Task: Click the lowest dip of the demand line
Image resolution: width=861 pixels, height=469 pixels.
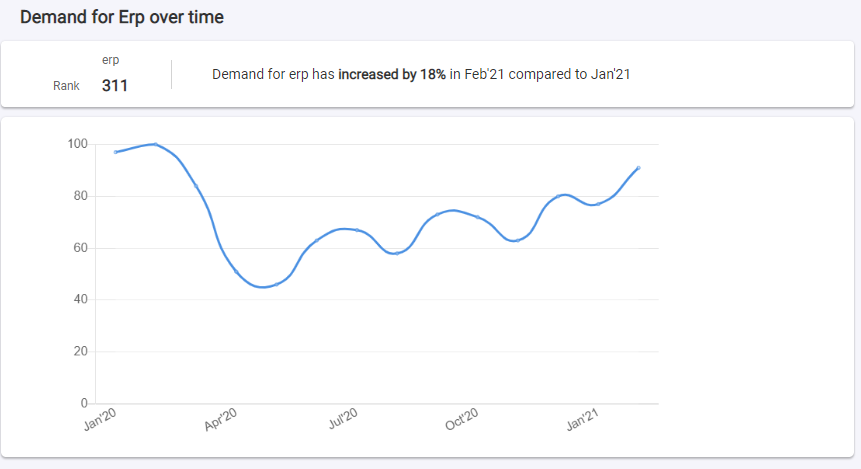Action: pyautogui.click(x=263, y=287)
